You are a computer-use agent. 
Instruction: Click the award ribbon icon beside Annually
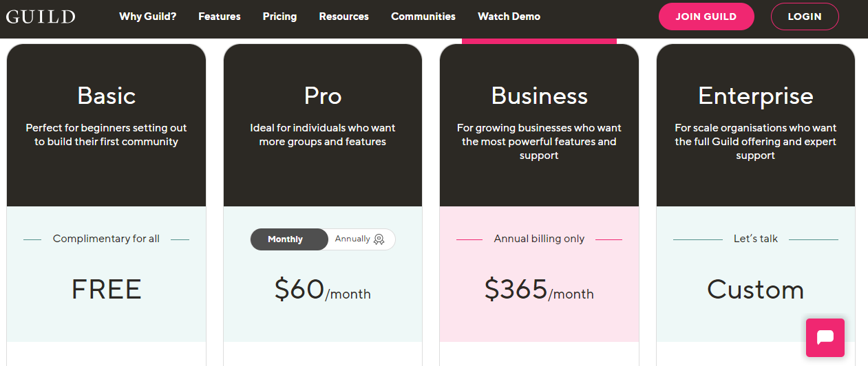pyautogui.click(x=379, y=239)
